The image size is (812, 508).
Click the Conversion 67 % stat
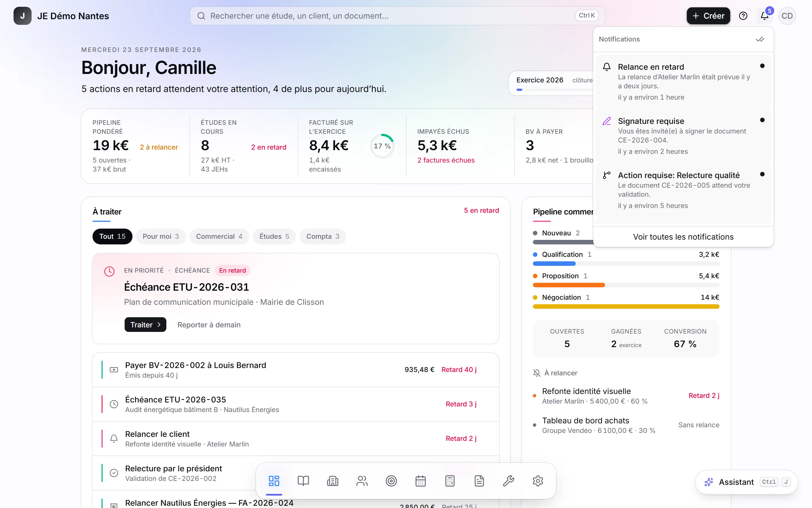click(685, 338)
